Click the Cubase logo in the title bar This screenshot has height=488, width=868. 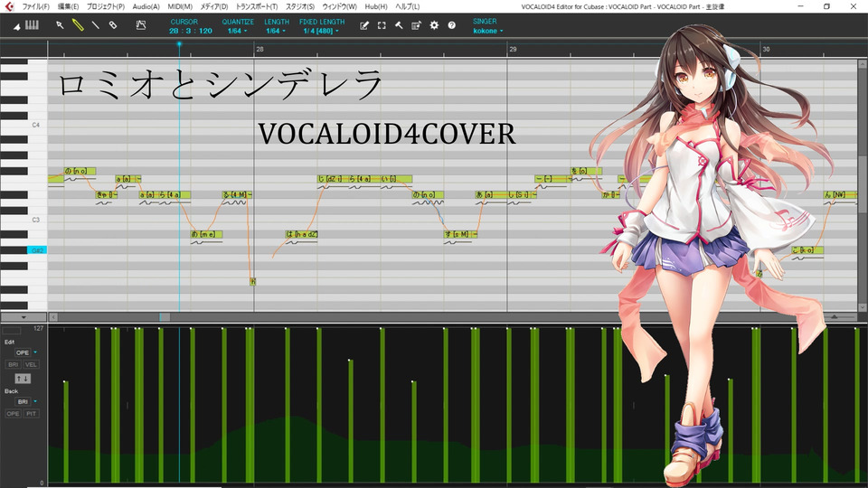pyautogui.click(x=9, y=6)
